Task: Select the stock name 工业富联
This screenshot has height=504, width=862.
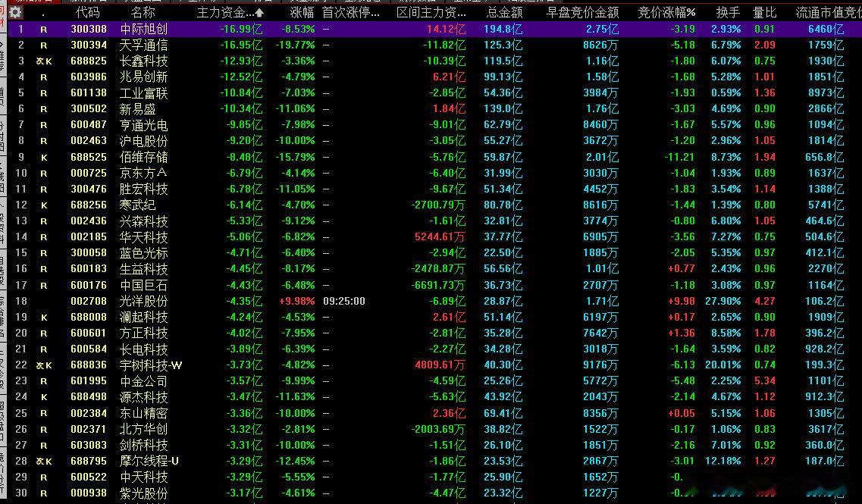Action: (x=143, y=93)
